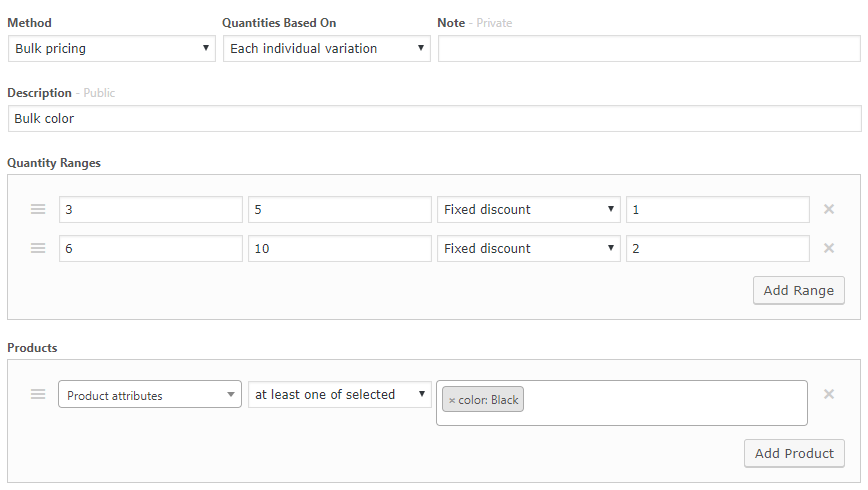Open the 'at least one of selected' dropdown
The width and height of the screenshot is (868, 490).
tap(340, 394)
